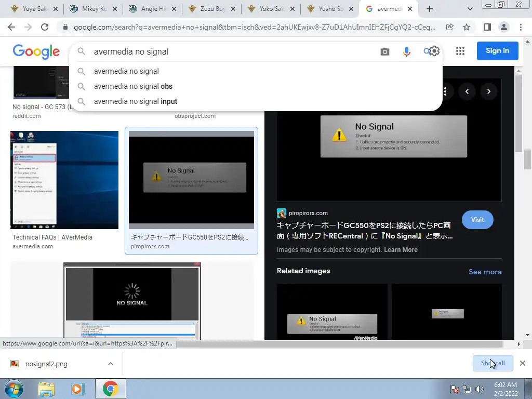Close the avermedia search tab
The height and width of the screenshot is (399, 532).
click(x=410, y=9)
